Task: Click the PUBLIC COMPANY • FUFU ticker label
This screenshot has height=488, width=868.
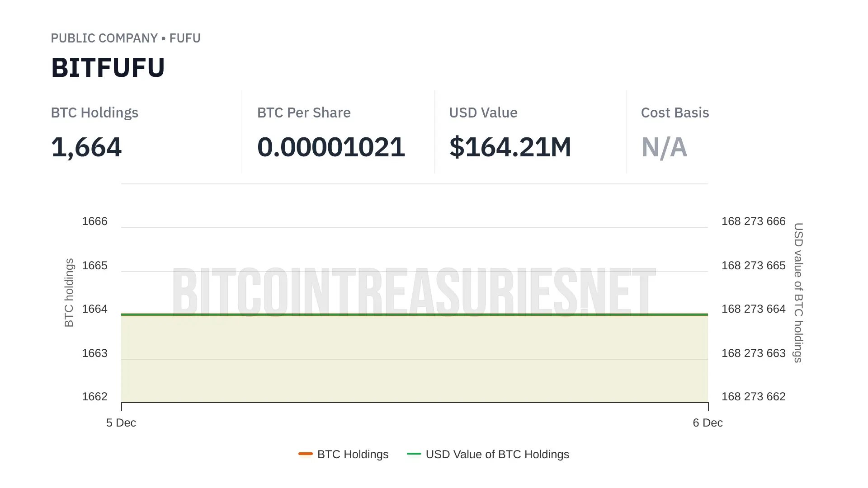Action: [125, 38]
